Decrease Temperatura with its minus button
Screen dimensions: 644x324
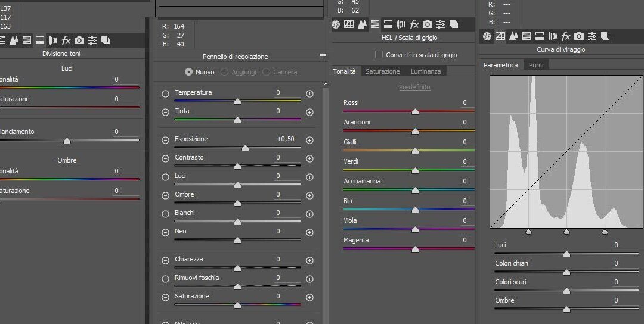pos(166,94)
